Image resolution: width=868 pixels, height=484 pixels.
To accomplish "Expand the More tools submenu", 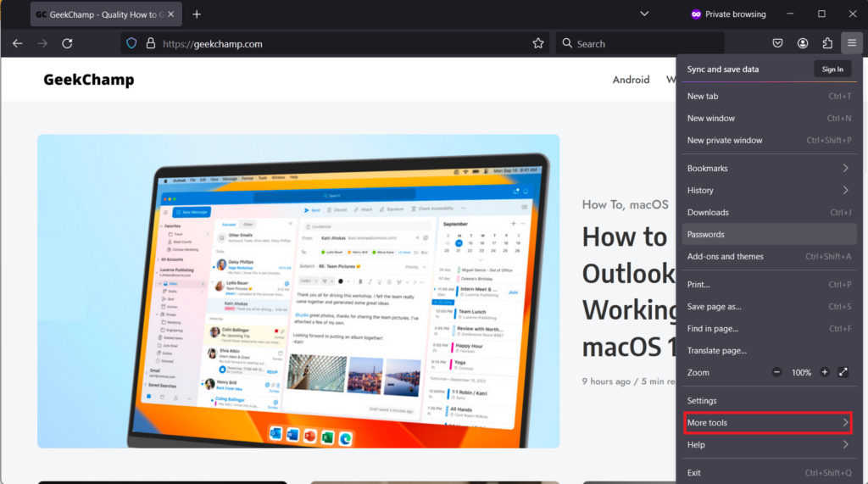I will (x=767, y=422).
